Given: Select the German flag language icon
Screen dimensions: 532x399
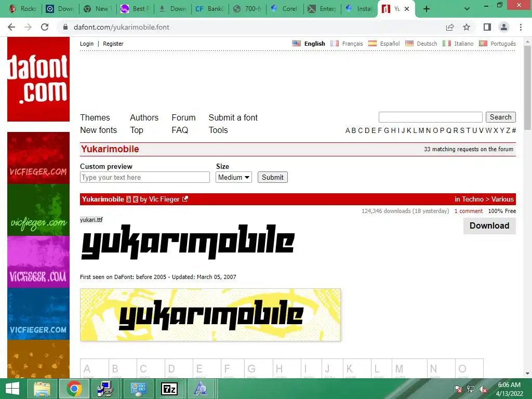Looking at the screenshot, I should (409, 44).
